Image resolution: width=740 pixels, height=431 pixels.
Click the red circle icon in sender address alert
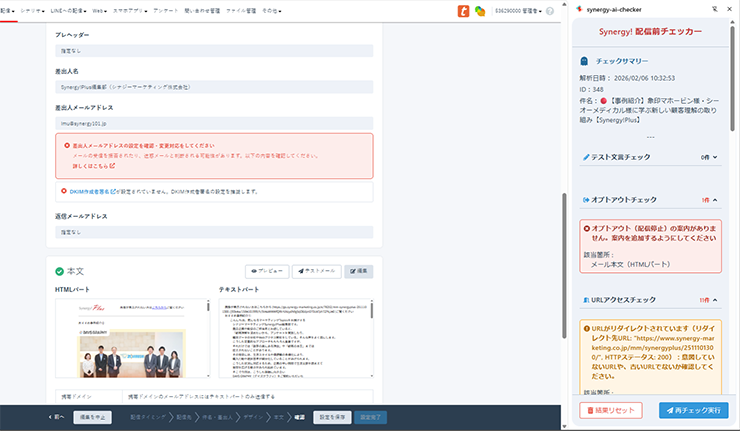(x=67, y=145)
